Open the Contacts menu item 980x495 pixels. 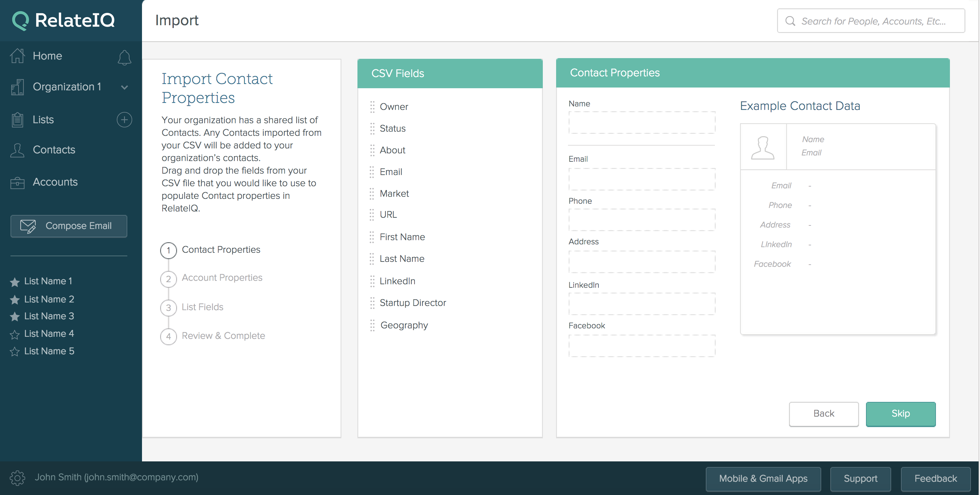tap(54, 149)
